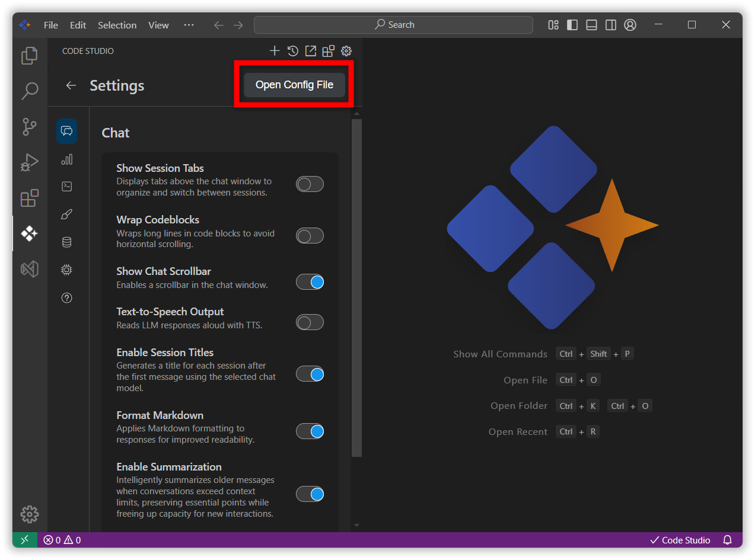Open session history clock icon
This screenshot has width=755, height=560.
292,51
